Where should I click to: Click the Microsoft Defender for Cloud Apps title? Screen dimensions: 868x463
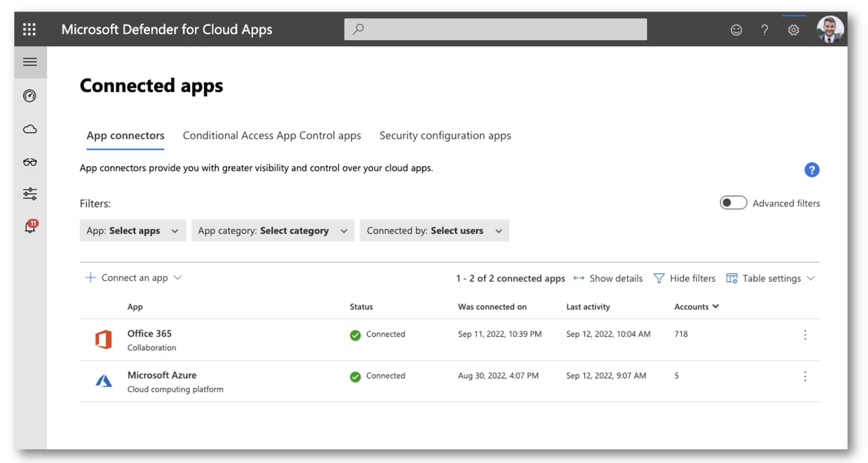pyautogui.click(x=167, y=29)
